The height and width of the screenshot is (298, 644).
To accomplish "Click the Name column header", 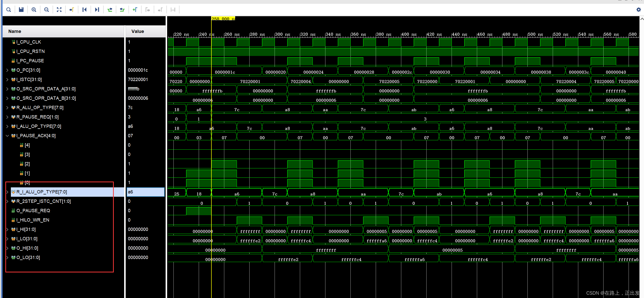I will (x=63, y=31).
